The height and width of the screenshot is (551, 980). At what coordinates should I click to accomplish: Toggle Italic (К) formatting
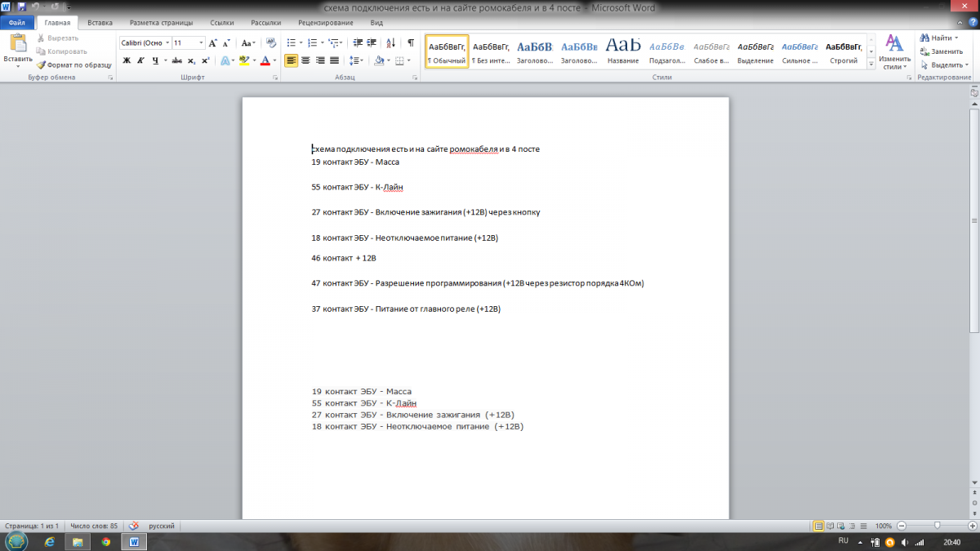[140, 60]
